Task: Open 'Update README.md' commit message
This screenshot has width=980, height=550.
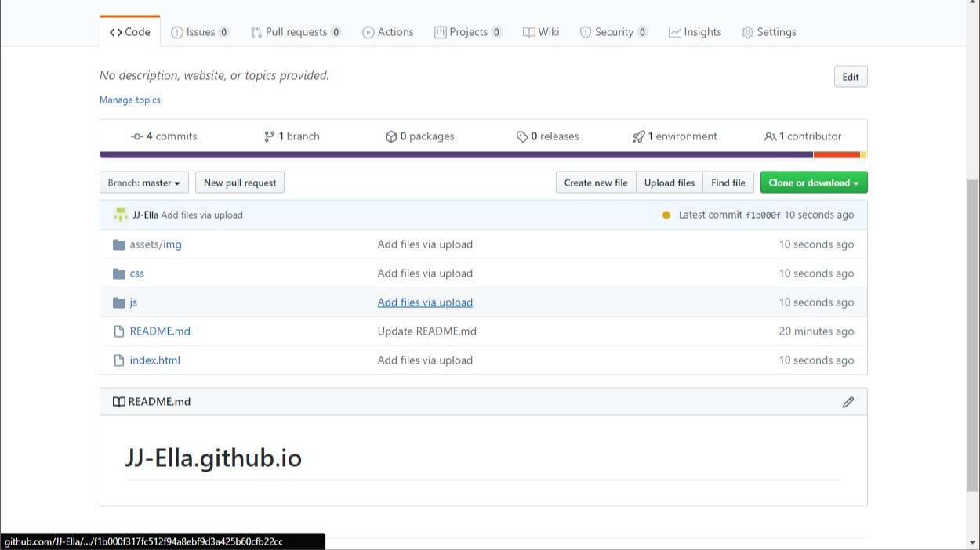Action: pyautogui.click(x=427, y=331)
